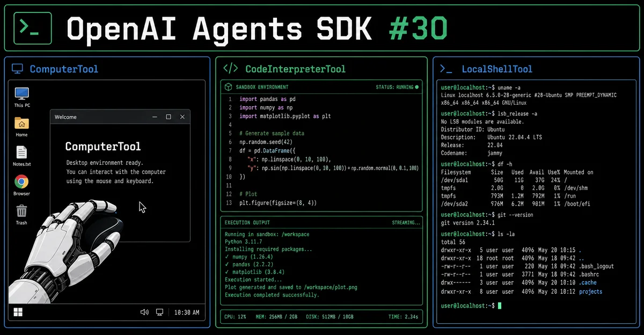Click the green terminal cursor at the last prompt
This screenshot has height=335, width=644.
pyautogui.click(x=500, y=305)
